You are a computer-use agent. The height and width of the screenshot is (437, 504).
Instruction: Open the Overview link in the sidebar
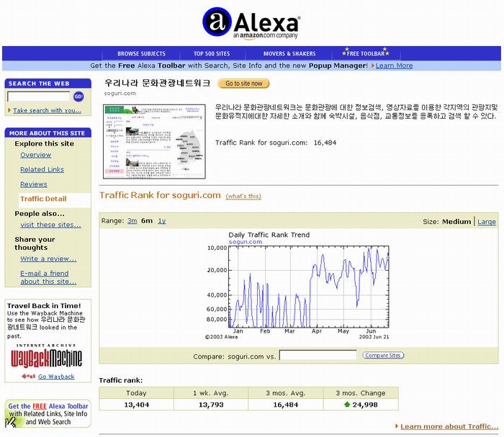pyautogui.click(x=36, y=155)
